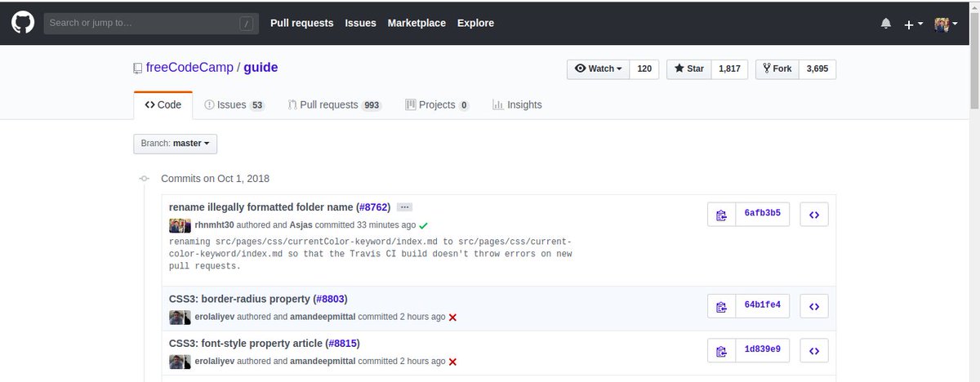View the 1,817 stargazers count
The image size is (980, 382).
tap(729, 69)
